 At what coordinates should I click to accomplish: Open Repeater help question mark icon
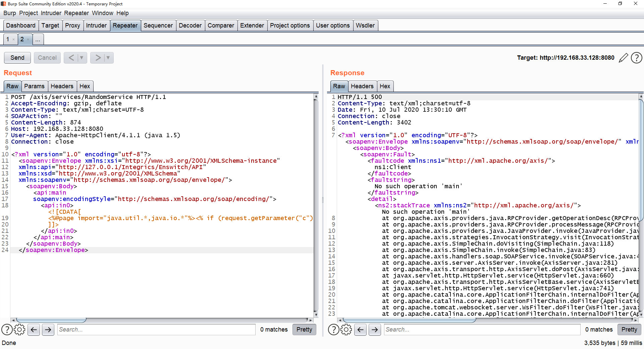pyautogui.click(x=636, y=58)
